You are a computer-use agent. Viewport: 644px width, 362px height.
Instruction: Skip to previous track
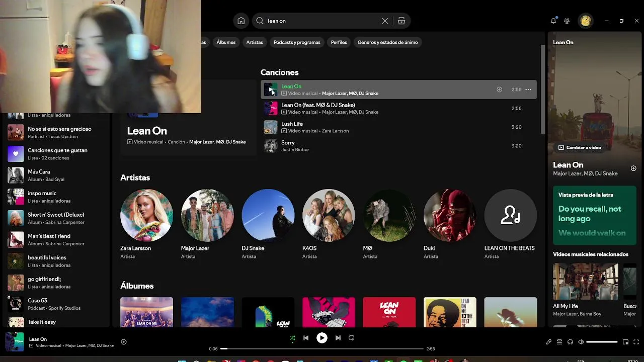pos(306,338)
